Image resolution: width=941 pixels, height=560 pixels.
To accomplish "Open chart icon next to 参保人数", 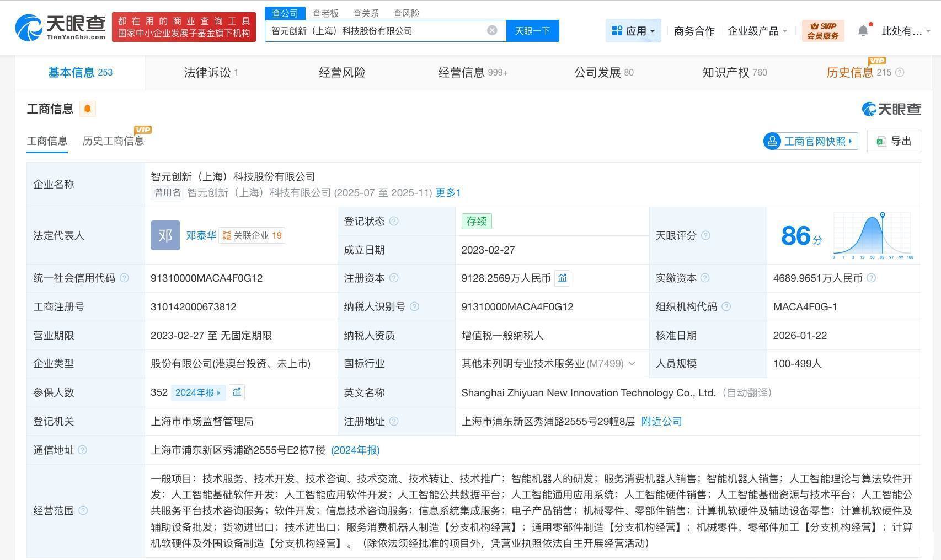I will coord(237,392).
